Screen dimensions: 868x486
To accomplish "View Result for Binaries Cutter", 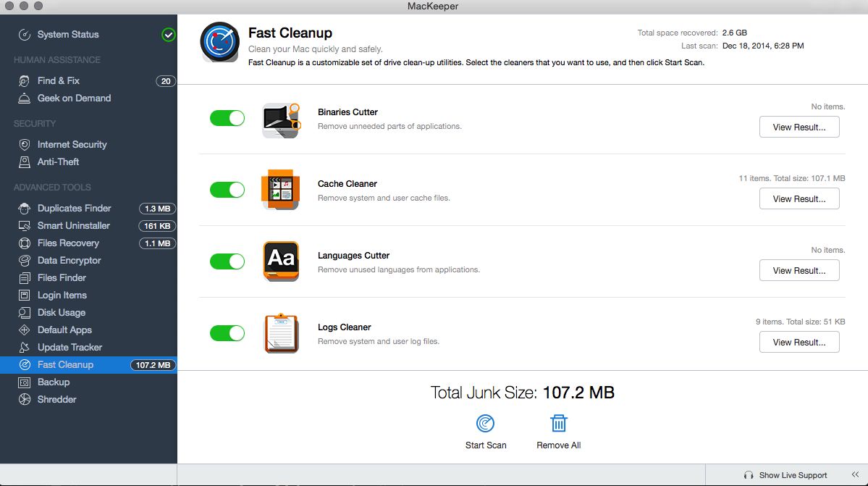I will 799,127.
